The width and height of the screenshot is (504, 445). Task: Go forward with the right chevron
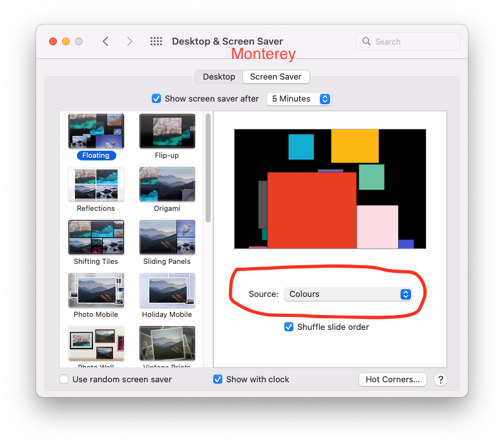pyautogui.click(x=129, y=41)
